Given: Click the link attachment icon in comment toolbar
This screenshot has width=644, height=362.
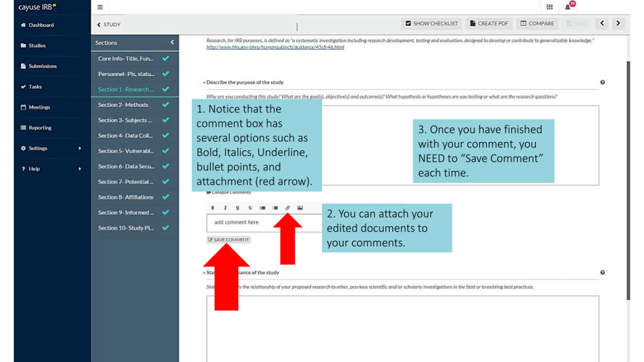Looking at the screenshot, I should [x=288, y=208].
